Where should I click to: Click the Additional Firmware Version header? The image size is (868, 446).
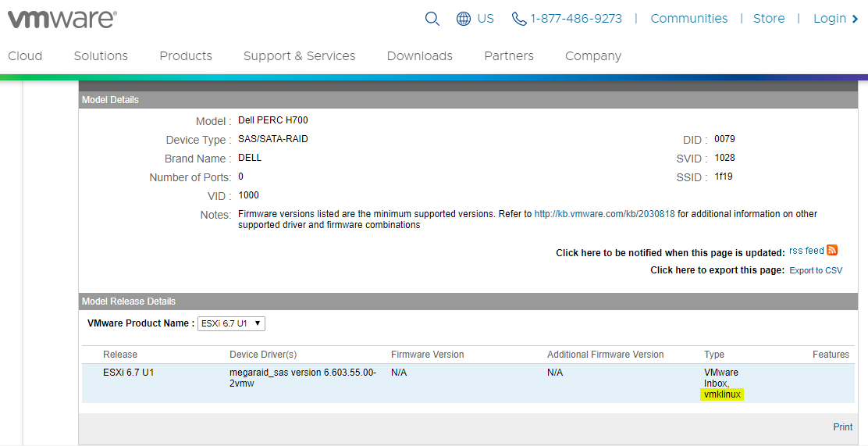[x=606, y=355]
